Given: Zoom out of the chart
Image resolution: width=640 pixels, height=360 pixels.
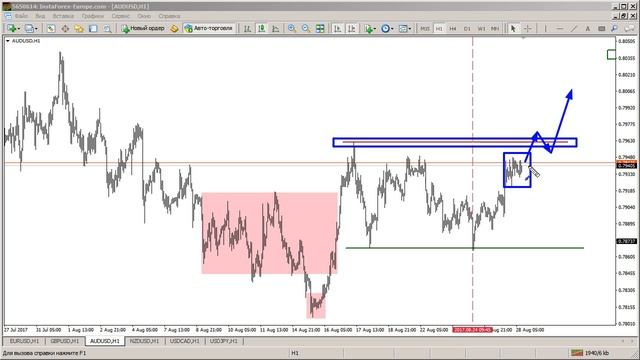Looking at the screenshot, I should point(306,28).
